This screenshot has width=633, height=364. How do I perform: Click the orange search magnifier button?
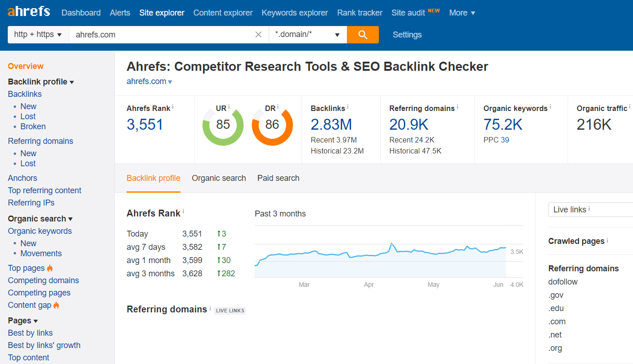pos(363,35)
